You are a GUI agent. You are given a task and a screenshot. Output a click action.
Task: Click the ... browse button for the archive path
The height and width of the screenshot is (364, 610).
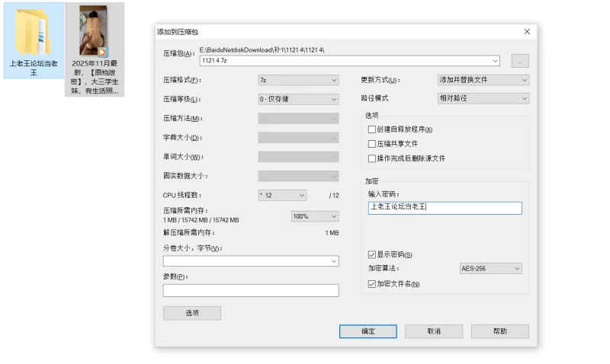click(x=520, y=61)
